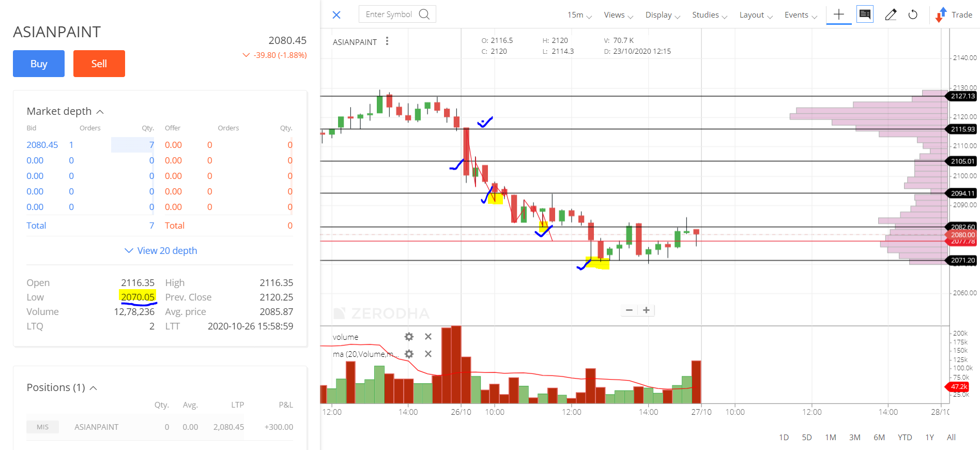The width and height of the screenshot is (980, 450).
Task: Open the Studies dropdown menu
Action: 710,15
